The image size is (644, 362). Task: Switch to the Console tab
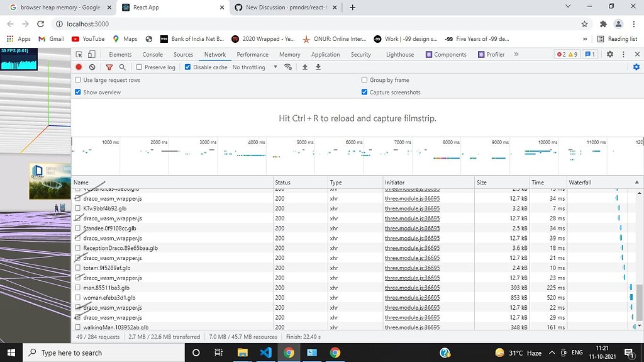pyautogui.click(x=152, y=54)
